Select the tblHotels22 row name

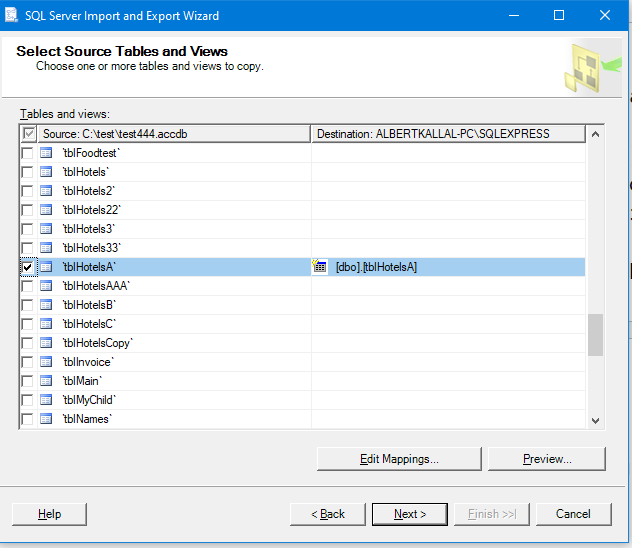tap(91, 210)
